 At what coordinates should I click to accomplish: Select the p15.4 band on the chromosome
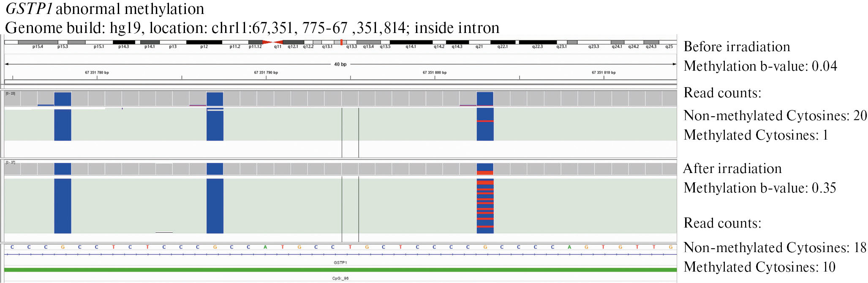38,42
